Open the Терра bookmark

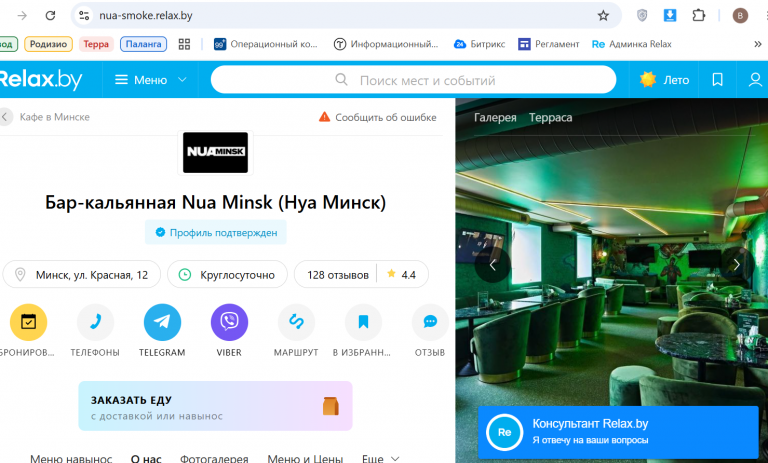point(96,44)
